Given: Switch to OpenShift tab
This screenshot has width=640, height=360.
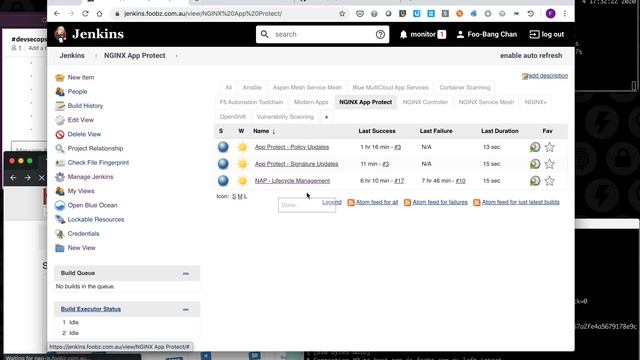Looking at the screenshot, I should [x=233, y=117].
